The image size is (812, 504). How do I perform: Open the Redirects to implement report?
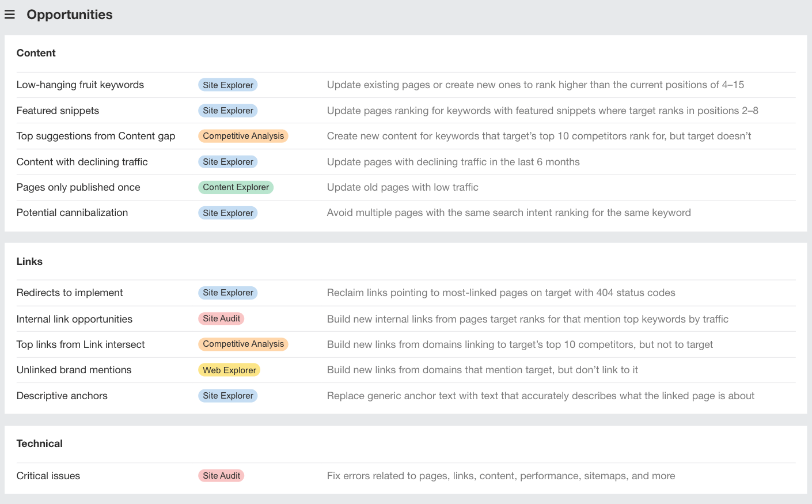(x=69, y=293)
